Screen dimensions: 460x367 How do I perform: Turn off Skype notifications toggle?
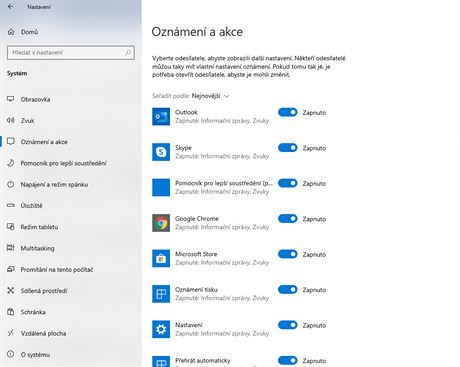click(288, 148)
